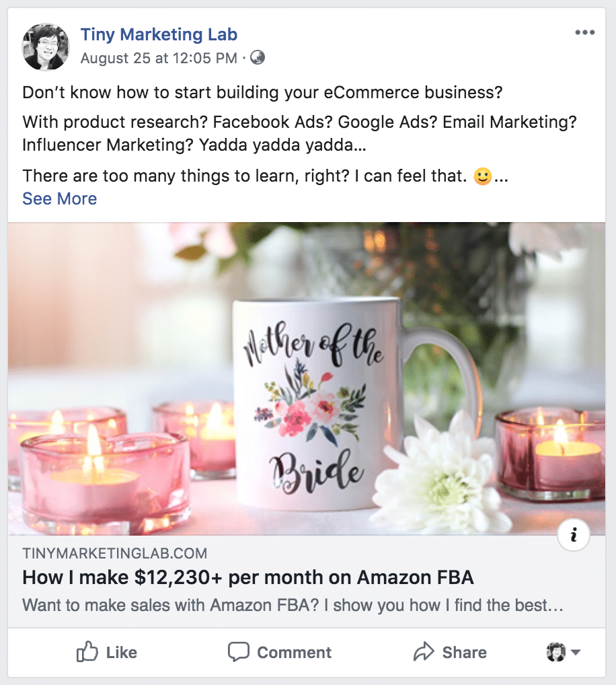
Task: Open the headline about $12,230+ per month
Action: point(248,577)
